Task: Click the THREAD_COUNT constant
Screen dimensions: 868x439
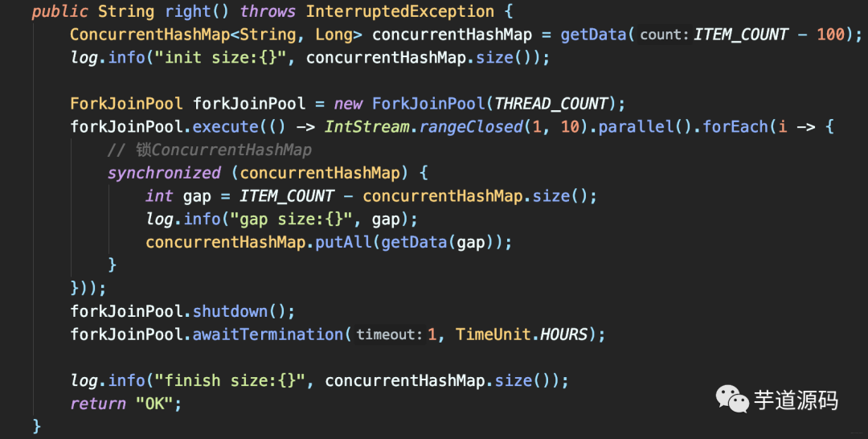Action: coord(551,104)
